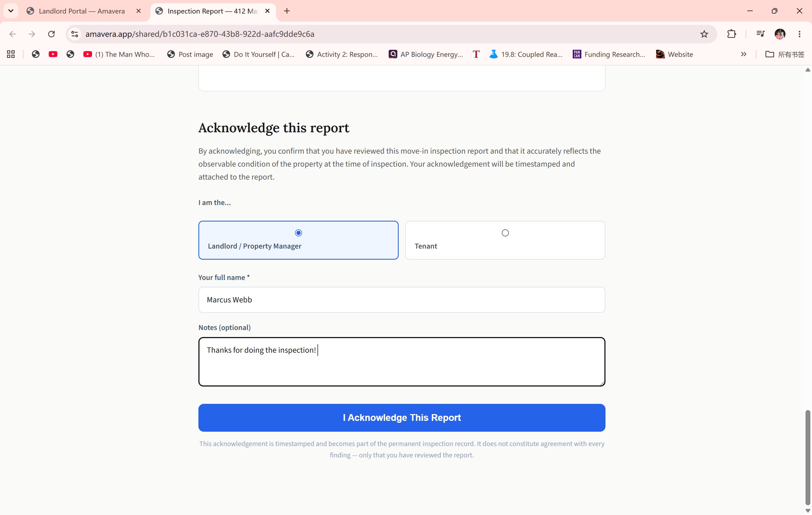Viewport: 812px width, 515px height.
Task: Open the red T bookmark icon
Action: pos(476,54)
